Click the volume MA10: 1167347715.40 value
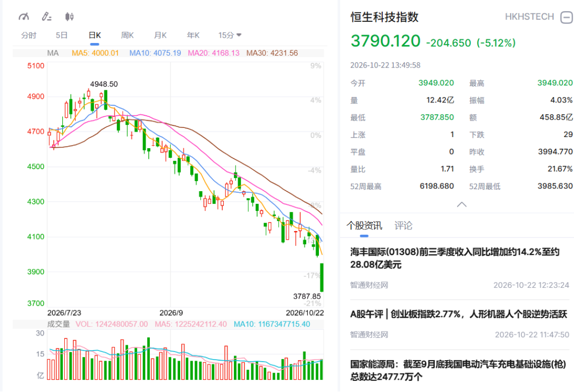 click(x=272, y=325)
